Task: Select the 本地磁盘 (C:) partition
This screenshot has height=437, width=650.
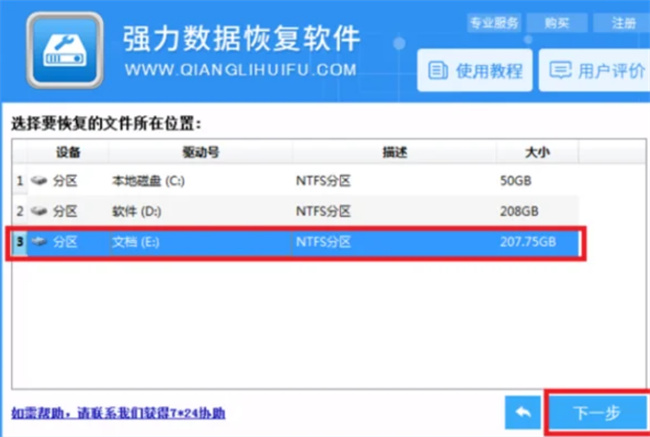Action: click(148, 181)
